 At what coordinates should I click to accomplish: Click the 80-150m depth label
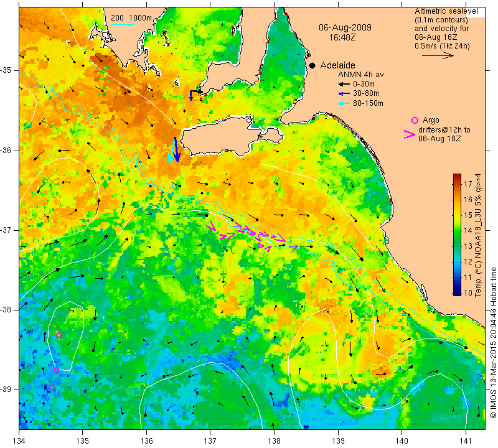368,103
